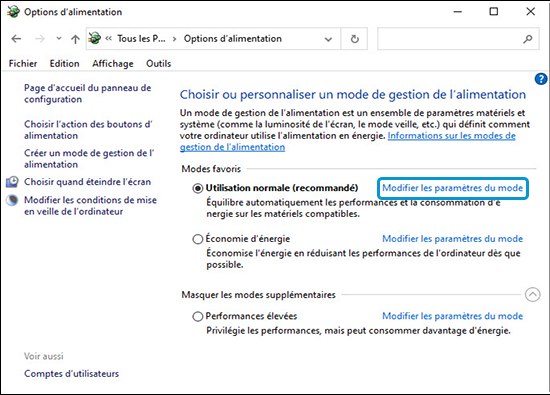The width and height of the screenshot is (550, 395).
Task: Click the forward navigation arrow
Action: [40, 39]
